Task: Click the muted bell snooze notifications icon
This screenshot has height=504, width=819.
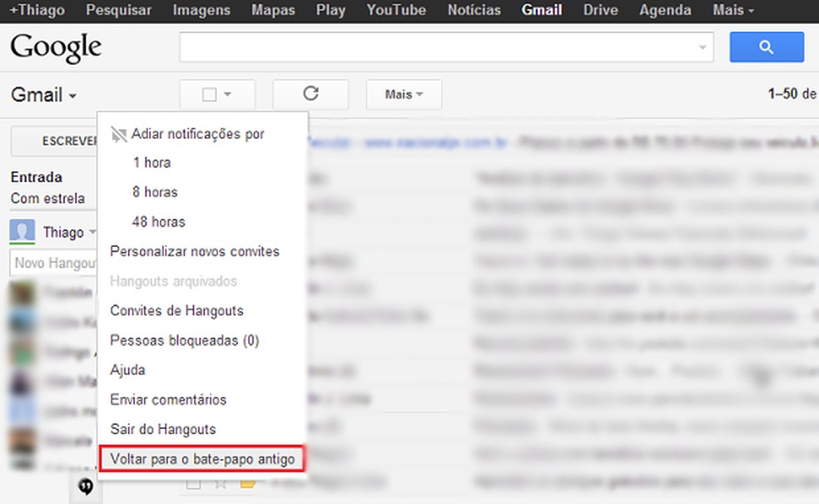Action: click(x=118, y=135)
